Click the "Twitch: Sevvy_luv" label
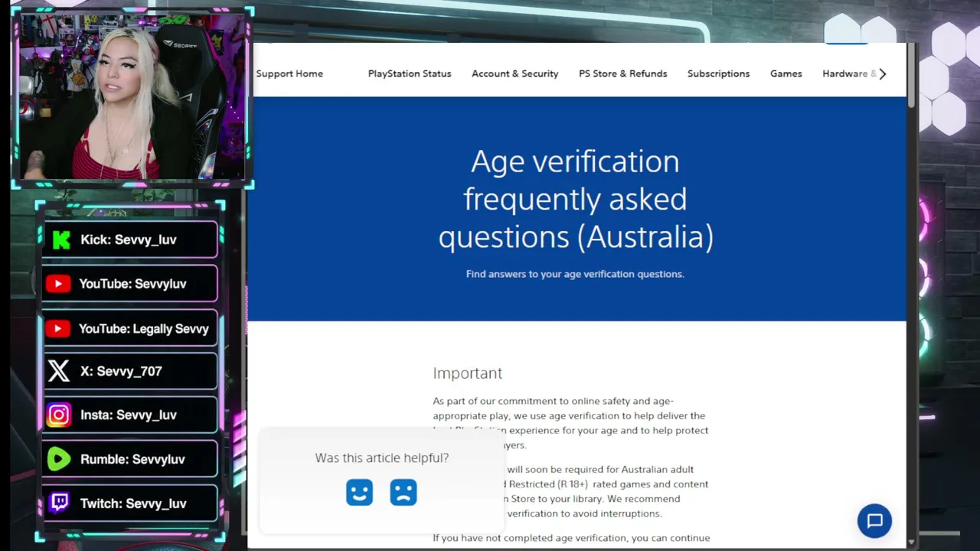This screenshot has width=980, height=551. (133, 503)
